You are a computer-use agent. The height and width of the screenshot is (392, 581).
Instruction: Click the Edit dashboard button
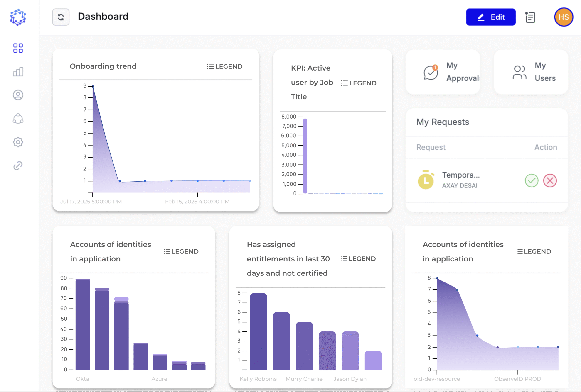pos(490,17)
